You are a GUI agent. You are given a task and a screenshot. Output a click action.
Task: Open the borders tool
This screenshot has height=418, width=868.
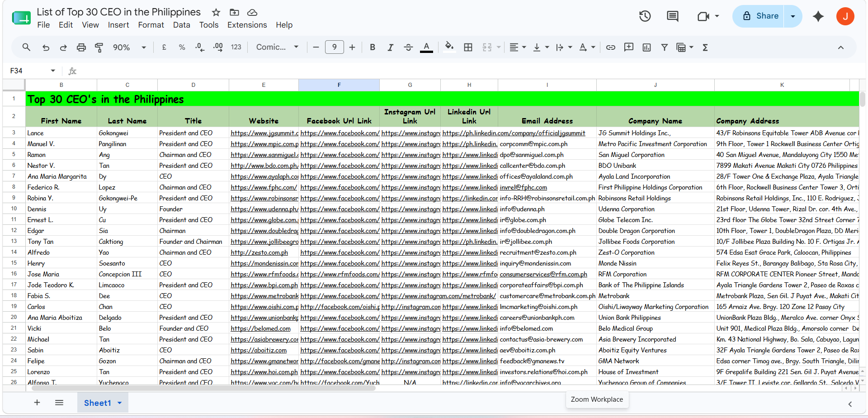(x=468, y=47)
